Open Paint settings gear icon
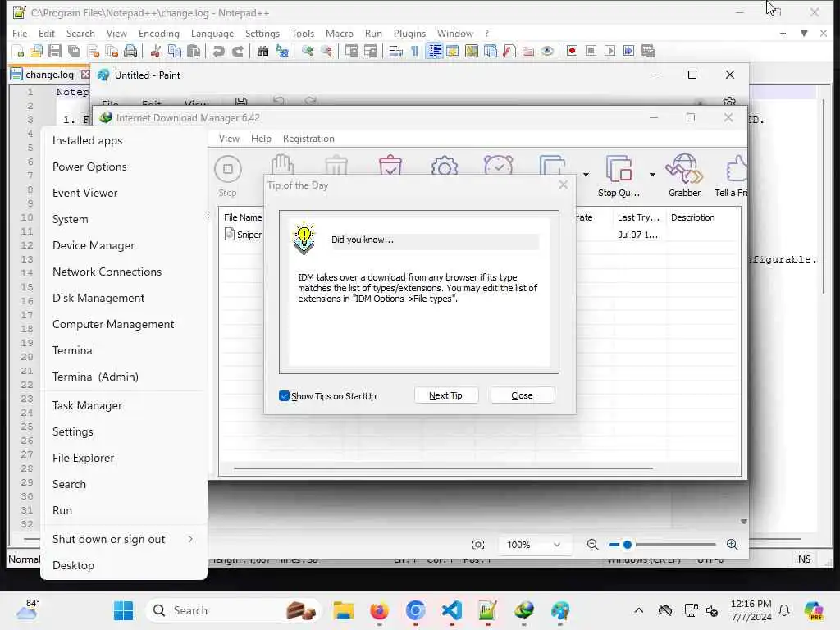840x630 pixels. [728, 101]
